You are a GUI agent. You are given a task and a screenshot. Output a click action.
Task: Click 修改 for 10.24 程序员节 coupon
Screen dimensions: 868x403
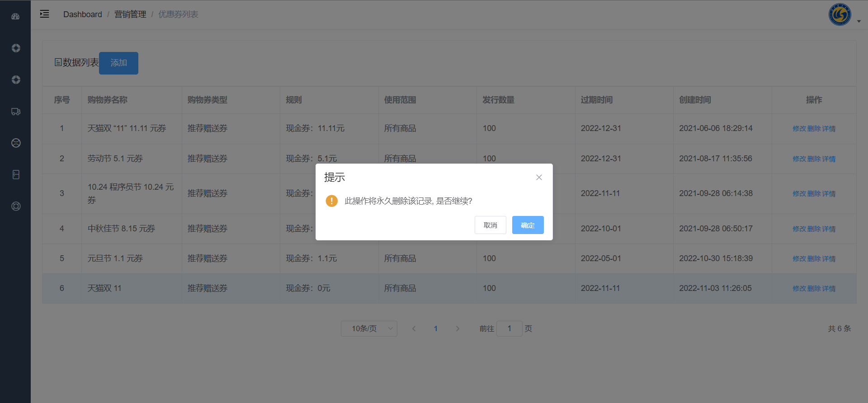[x=799, y=194]
